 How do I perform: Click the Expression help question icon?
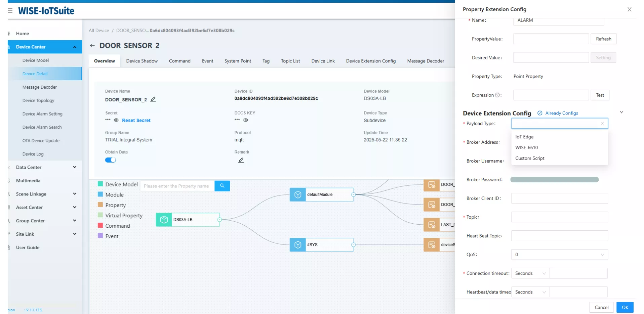497,95
